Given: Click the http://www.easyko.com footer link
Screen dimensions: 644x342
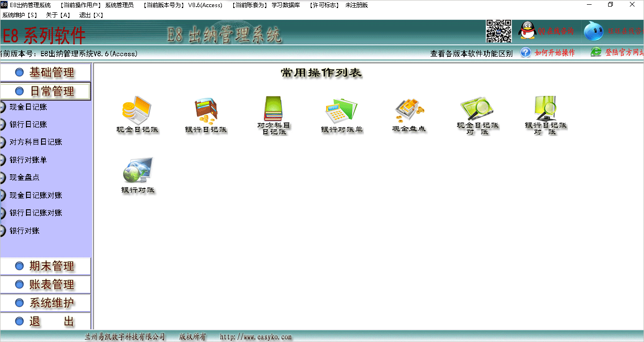Looking at the screenshot, I should click(256, 337).
